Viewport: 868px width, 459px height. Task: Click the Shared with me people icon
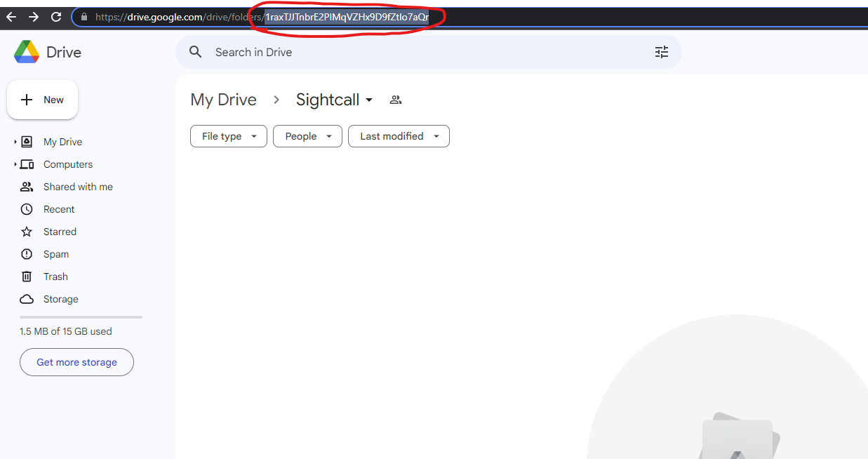(x=27, y=187)
